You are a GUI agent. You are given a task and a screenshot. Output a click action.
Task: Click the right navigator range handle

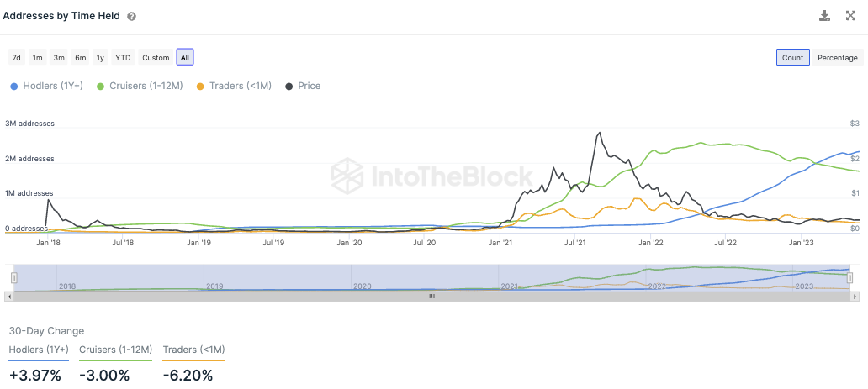(x=849, y=278)
